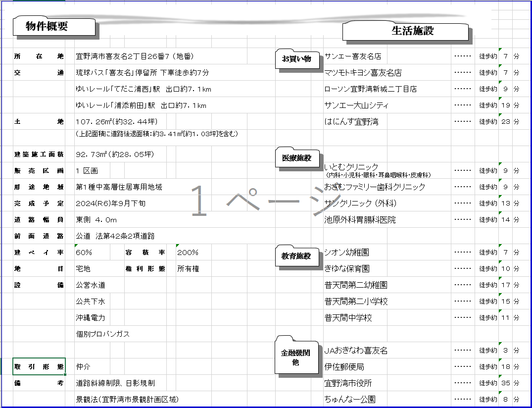Click the 2024(R6)年9月下旬 completion date cell

pyautogui.click(x=111, y=204)
